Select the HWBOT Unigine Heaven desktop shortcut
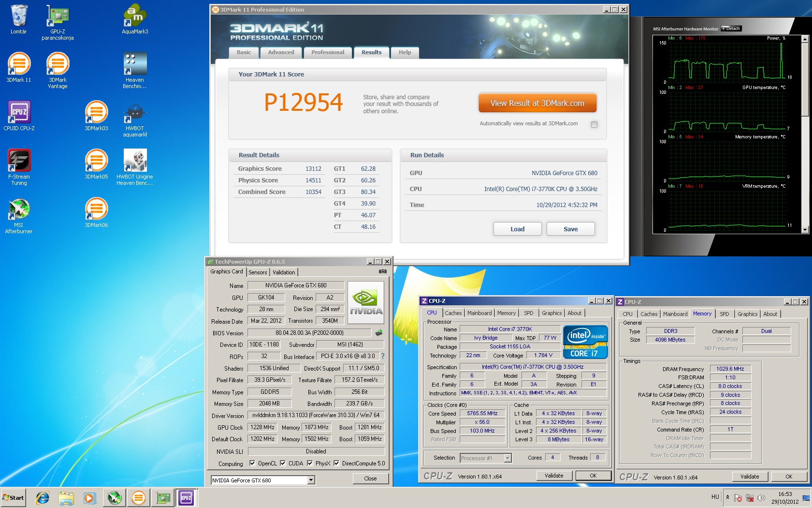This screenshot has width=812, height=508. (x=135, y=167)
